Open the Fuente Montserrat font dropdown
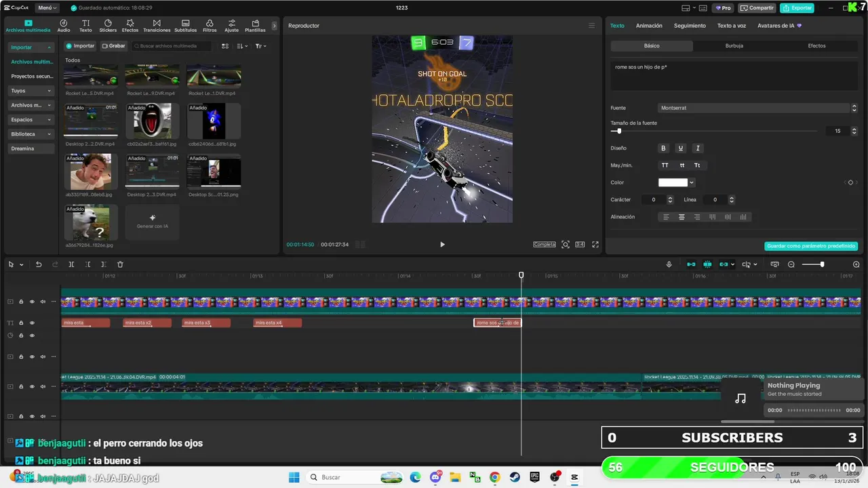The height and width of the screenshot is (488, 868). [x=757, y=108]
